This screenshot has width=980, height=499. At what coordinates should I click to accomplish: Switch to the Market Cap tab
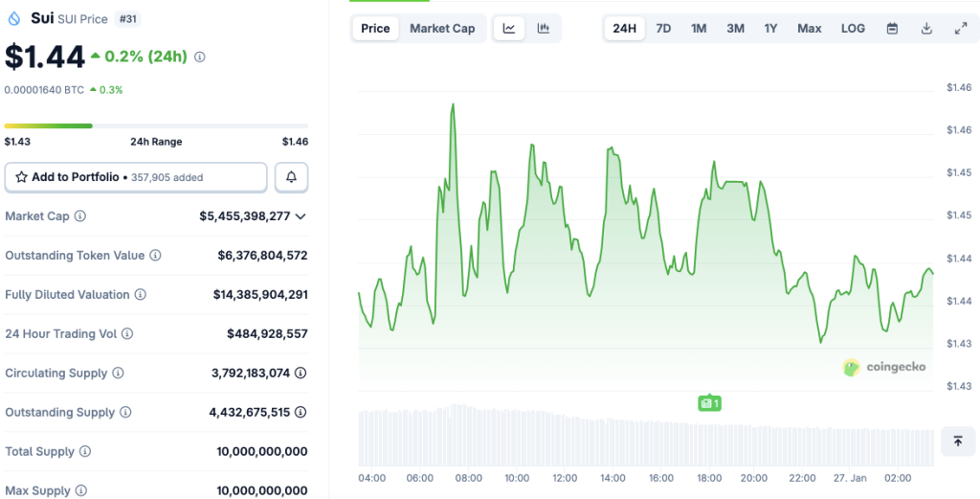coord(442,29)
